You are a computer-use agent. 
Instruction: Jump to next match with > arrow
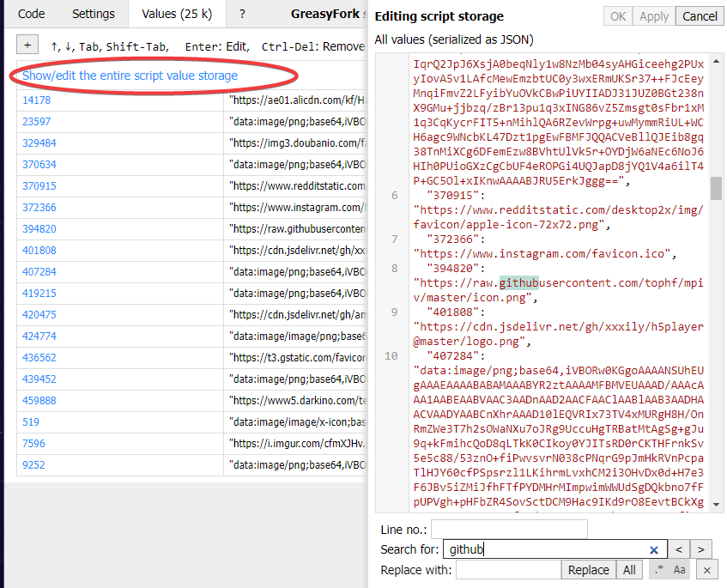click(701, 549)
